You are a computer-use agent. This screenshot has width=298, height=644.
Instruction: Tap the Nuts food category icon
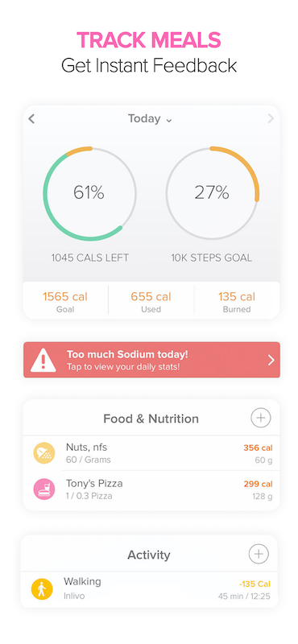(x=44, y=453)
